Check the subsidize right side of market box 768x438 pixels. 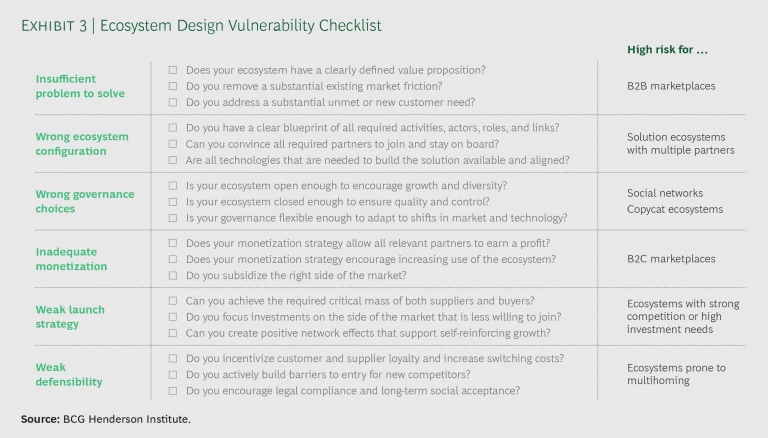click(x=173, y=275)
